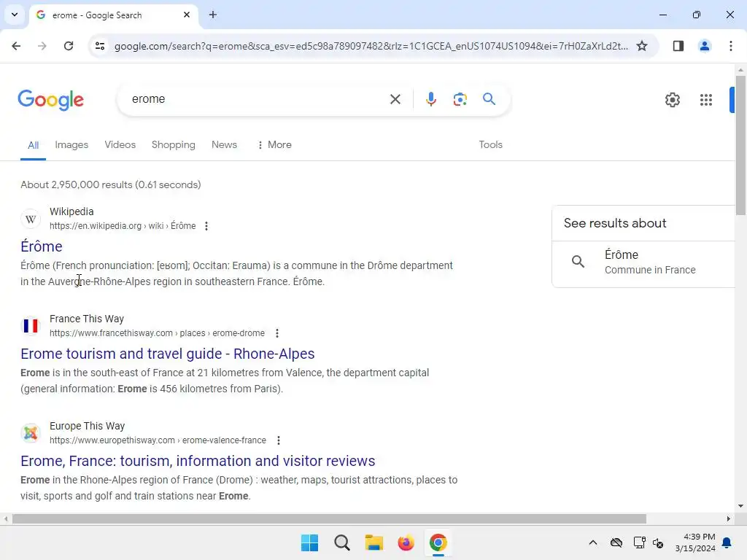Open File Explorer from taskbar
This screenshot has height=560, width=747.
tap(374, 542)
